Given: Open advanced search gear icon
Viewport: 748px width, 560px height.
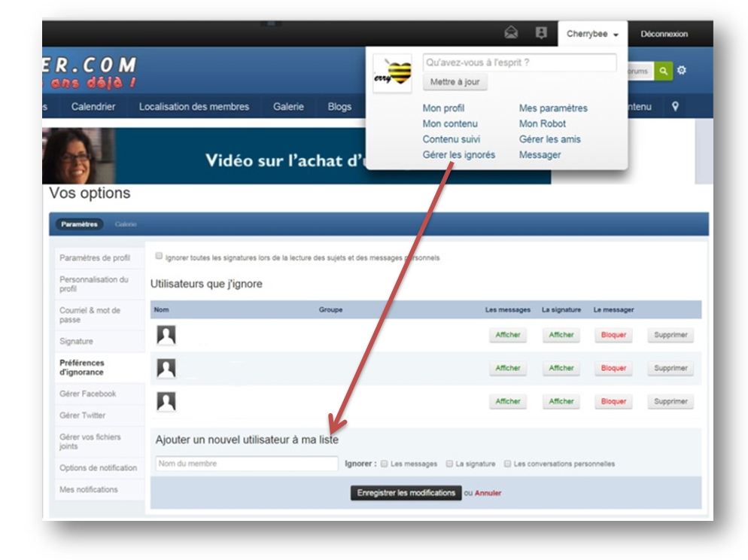Looking at the screenshot, I should (682, 71).
